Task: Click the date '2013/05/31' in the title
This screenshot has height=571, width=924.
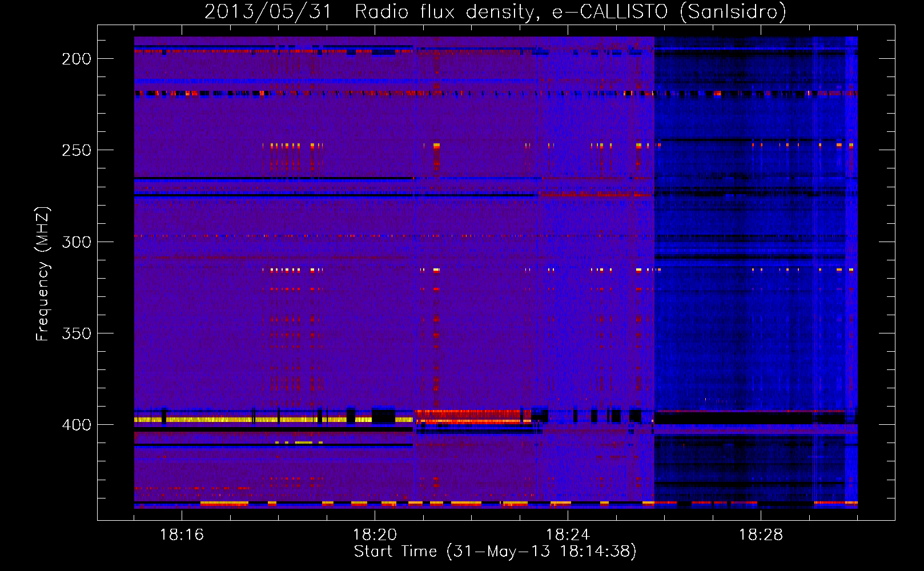Action: tap(268, 11)
